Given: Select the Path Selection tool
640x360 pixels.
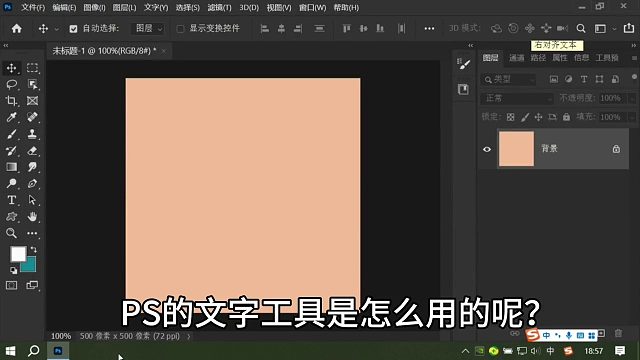Looking at the screenshot, I should point(32,200).
